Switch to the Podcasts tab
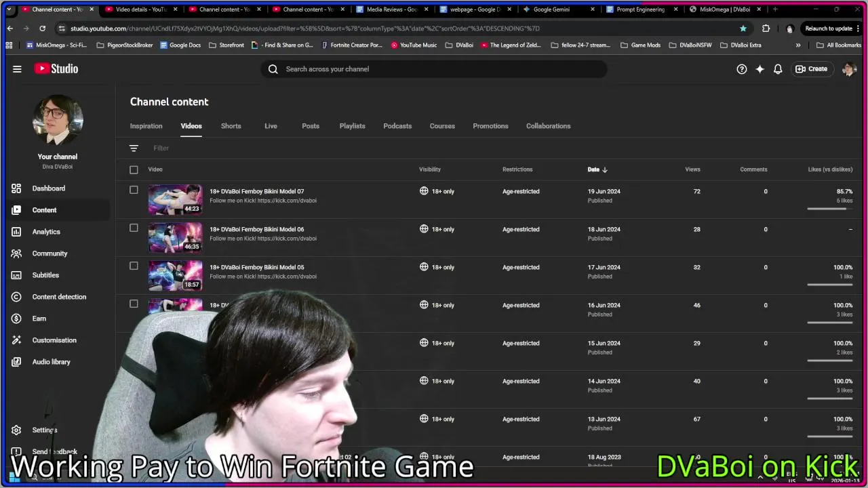The image size is (868, 488). [x=397, y=126]
